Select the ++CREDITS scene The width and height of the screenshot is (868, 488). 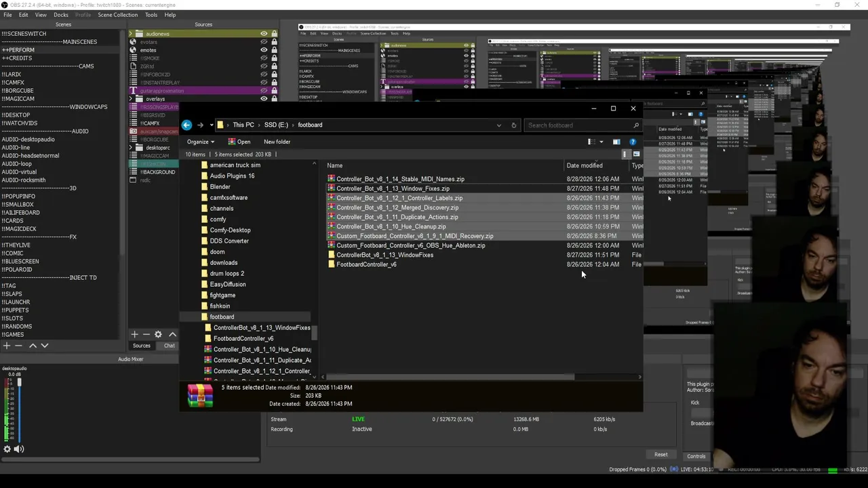17,58
